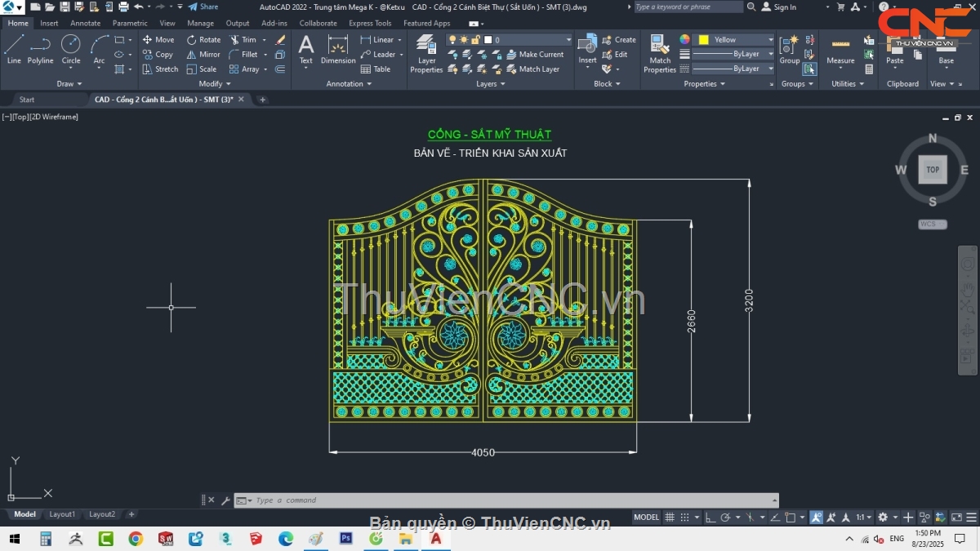Start the Dimension annotation tool
This screenshot has height=551, width=980.
tap(338, 49)
